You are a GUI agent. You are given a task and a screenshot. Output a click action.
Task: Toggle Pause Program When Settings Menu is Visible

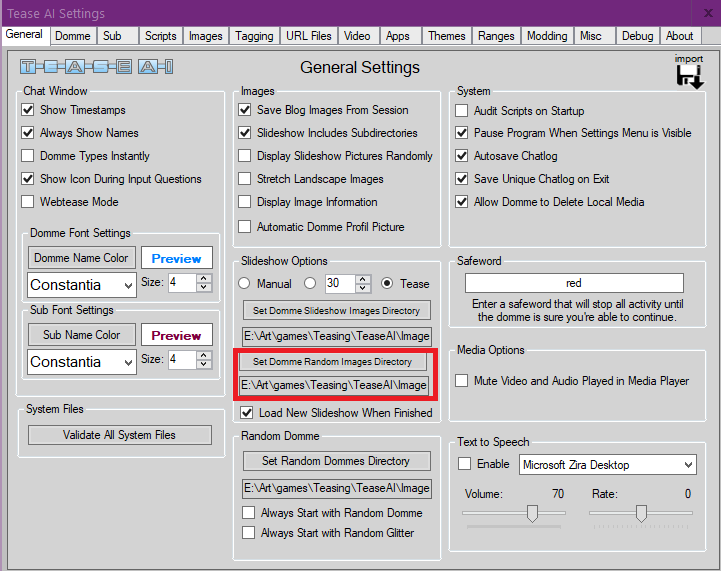coord(462,132)
